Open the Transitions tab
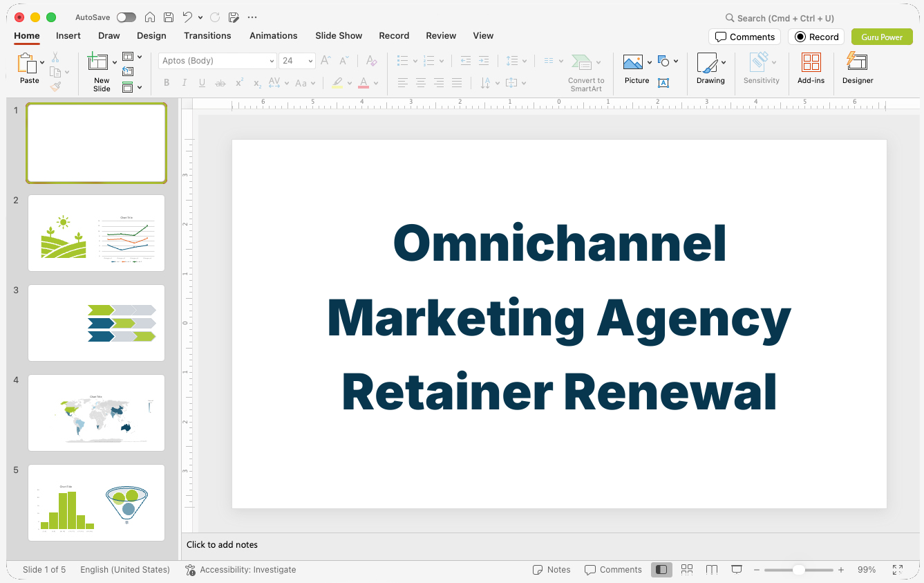The height and width of the screenshot is (583, 924). coord(207,35)
